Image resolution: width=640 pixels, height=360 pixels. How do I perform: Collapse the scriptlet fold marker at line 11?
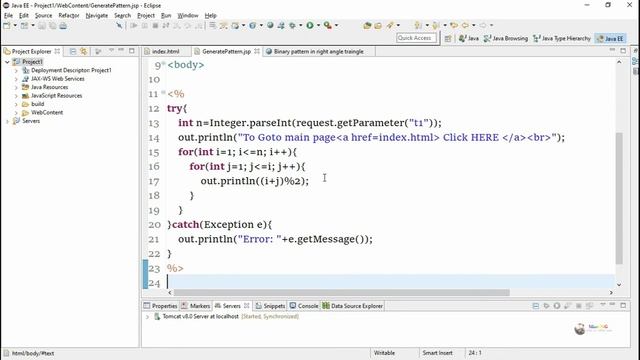coord(163,93)
